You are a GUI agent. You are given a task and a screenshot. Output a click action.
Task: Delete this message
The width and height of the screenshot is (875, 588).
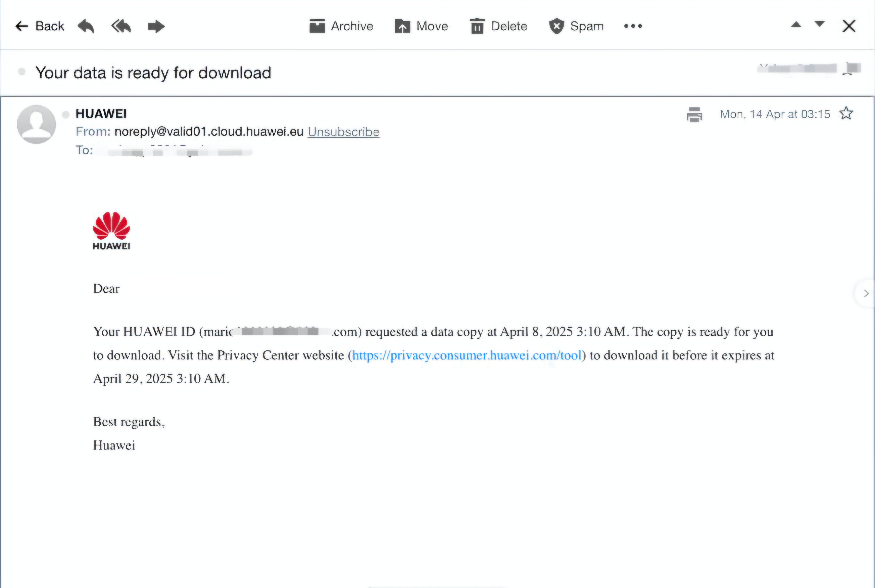[x=498, y=26]
